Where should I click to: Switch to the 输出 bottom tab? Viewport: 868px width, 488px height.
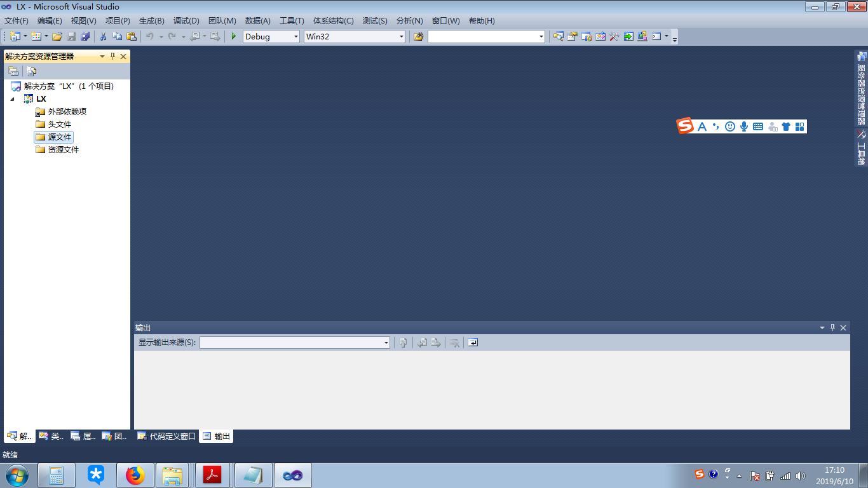(216, 436)
